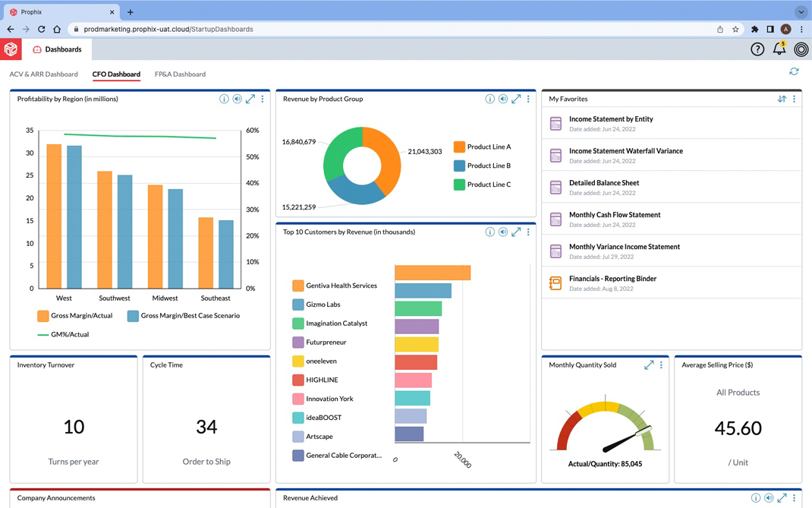
Task: Toggle Gentiva Health Services legend entry
Action: tap(335, 286)
